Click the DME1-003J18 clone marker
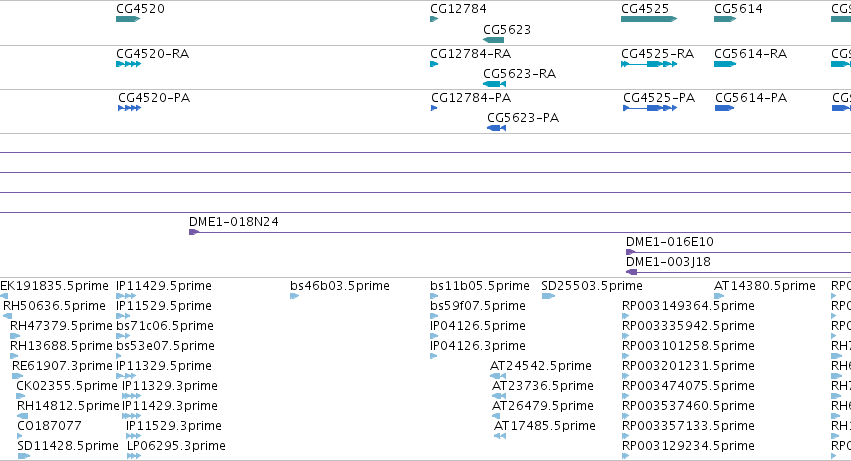The image size is (851, 461). 631,272
